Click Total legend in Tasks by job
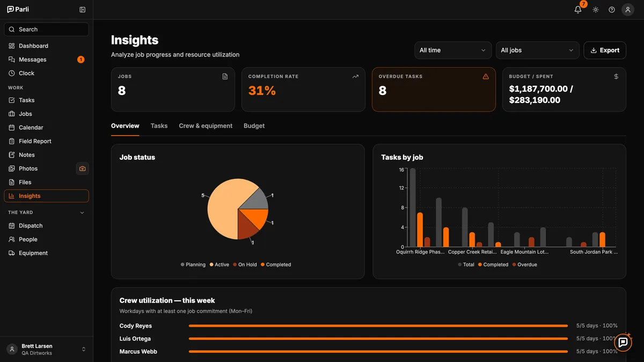This screenshot has width=644, height=362. (466, 264)
